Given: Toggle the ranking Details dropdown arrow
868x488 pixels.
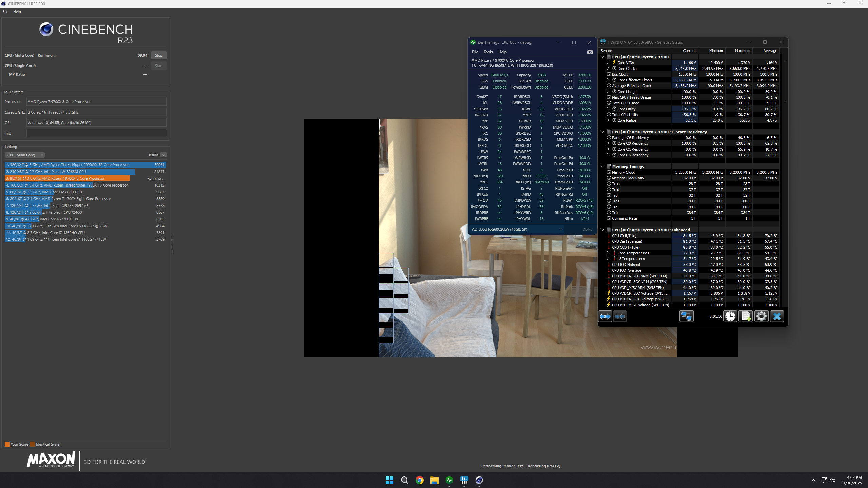Looking at the screenshot, I should point(163,155).
